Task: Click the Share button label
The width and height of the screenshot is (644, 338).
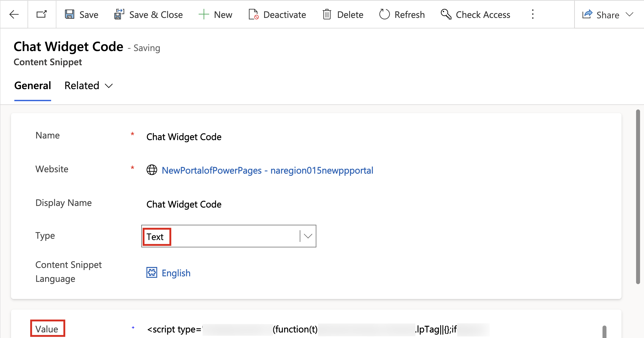Action: coord(608,15)
